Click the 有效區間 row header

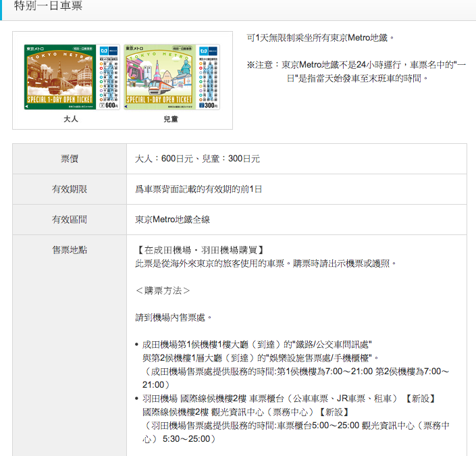pos(70,220)
